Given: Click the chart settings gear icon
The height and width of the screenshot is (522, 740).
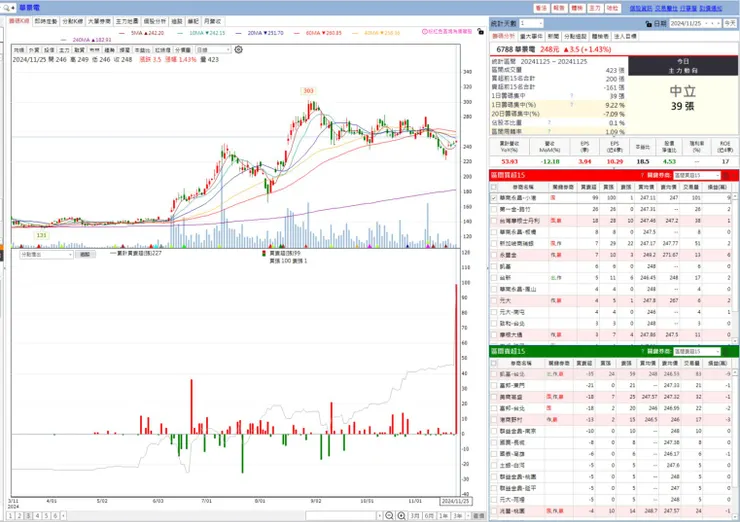Looking at the screenshot, I should 238,50.
